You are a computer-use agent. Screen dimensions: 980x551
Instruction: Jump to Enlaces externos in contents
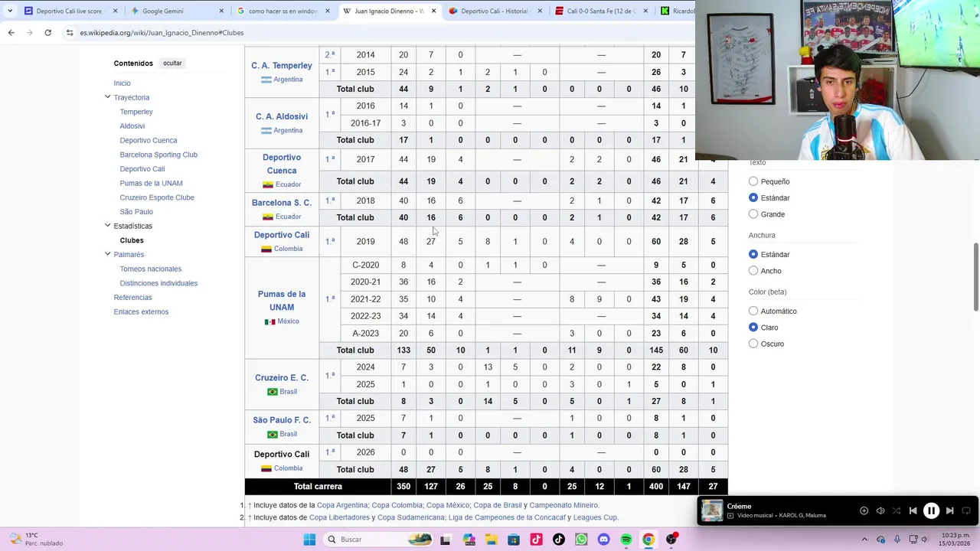tap(141, 311)
